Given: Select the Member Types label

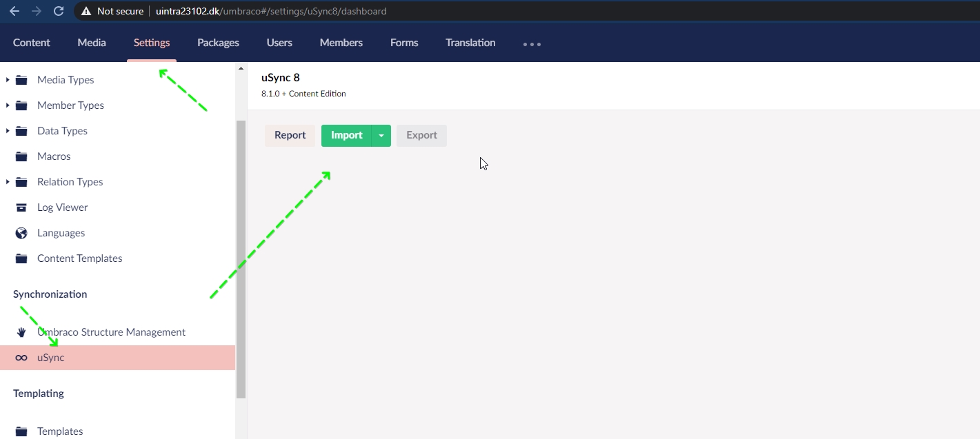Looking at the screenshot, I should [x=70, y=105].
